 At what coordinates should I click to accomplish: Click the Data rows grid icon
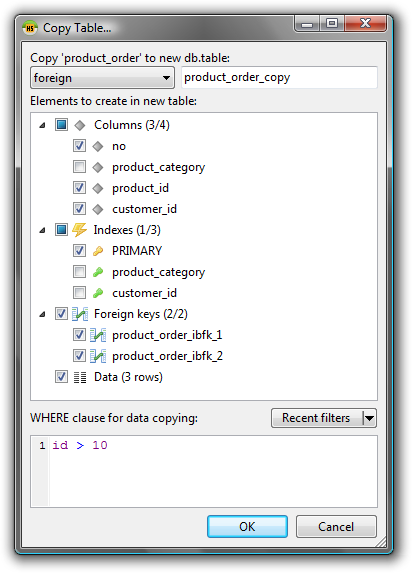80,377
